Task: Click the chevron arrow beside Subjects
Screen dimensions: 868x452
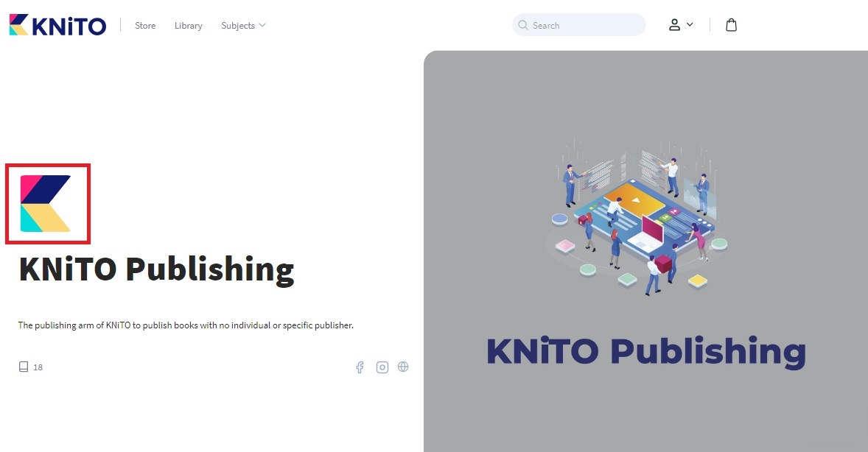Action: [262, 26]
